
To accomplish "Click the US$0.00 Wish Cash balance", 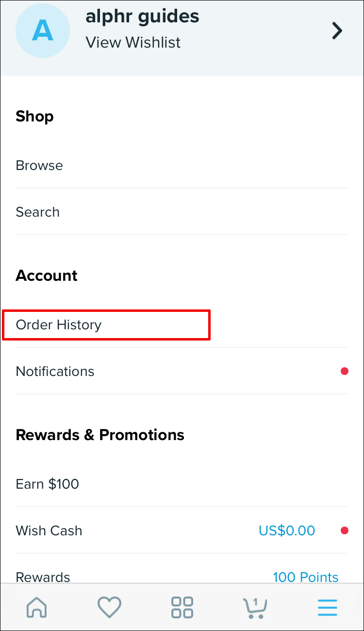I will [287, 530].
